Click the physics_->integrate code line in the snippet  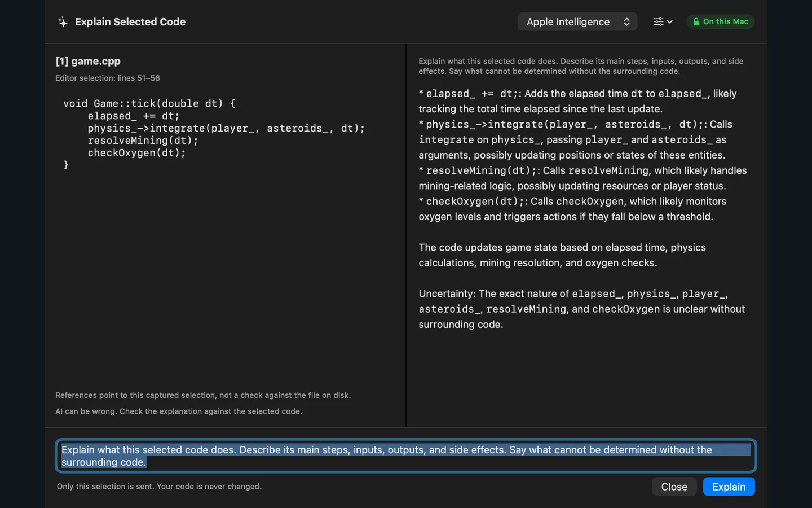point(226,128)
